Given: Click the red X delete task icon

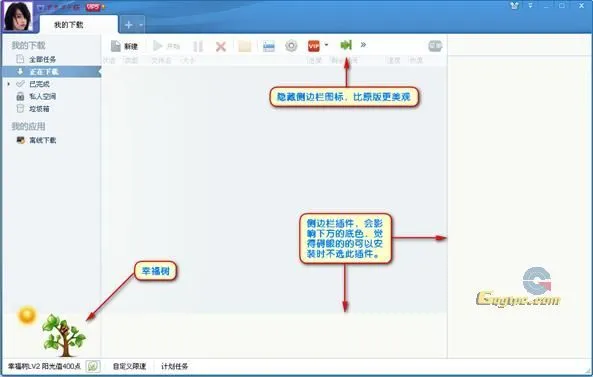Looking at the screenshot, I should click(x=221, y=47).
